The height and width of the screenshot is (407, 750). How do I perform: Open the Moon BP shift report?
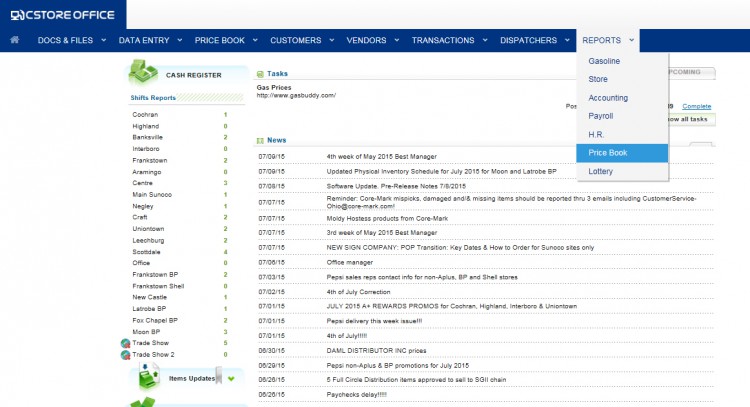point(146,332)
